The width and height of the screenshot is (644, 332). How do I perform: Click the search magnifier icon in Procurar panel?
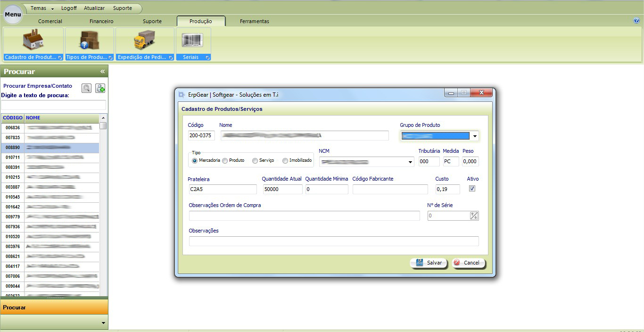[86, 88]
